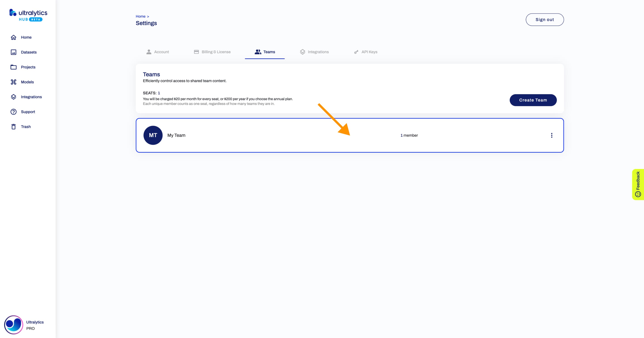Open the Integrations sidebar section
The height and width of the screenshot is (338, 644).
point(31,97)
